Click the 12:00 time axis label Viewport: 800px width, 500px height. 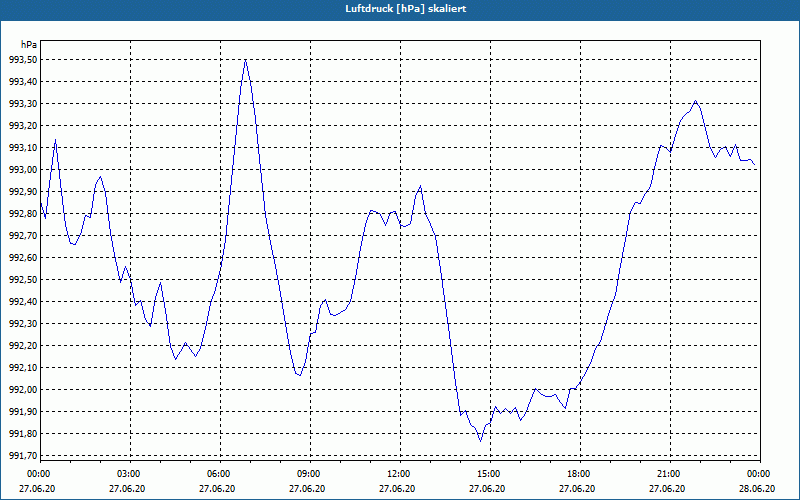[x=401, y=474]
